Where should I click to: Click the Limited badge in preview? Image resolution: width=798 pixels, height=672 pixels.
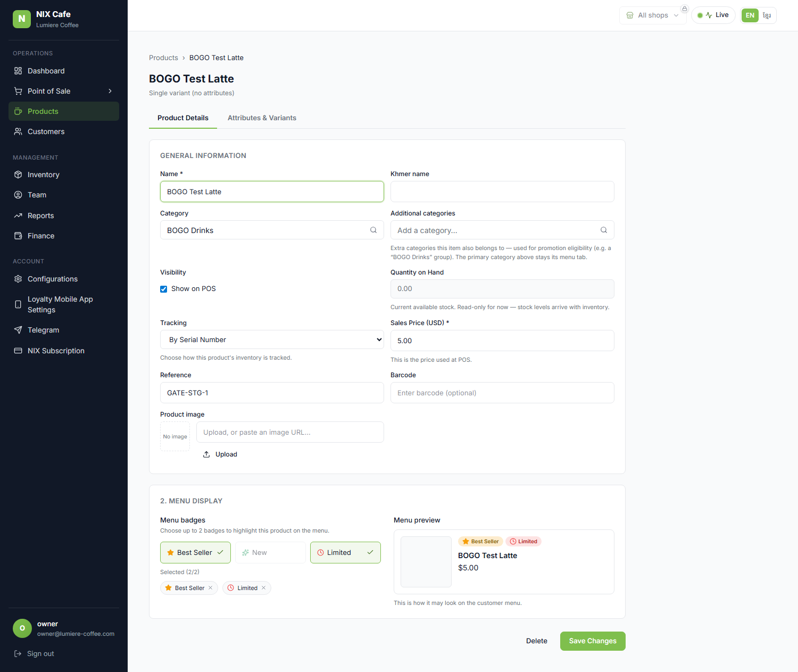(523, 541)
